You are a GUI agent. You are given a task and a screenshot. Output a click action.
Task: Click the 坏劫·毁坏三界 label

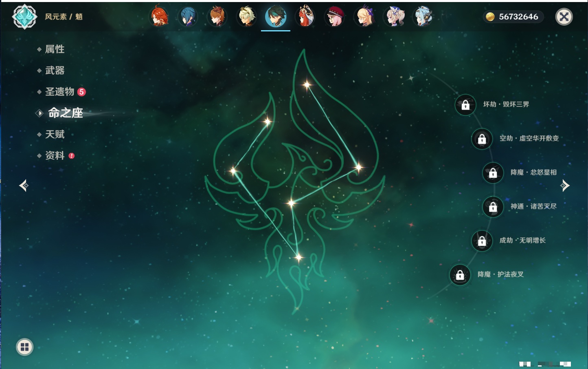[x=506, y=104]
